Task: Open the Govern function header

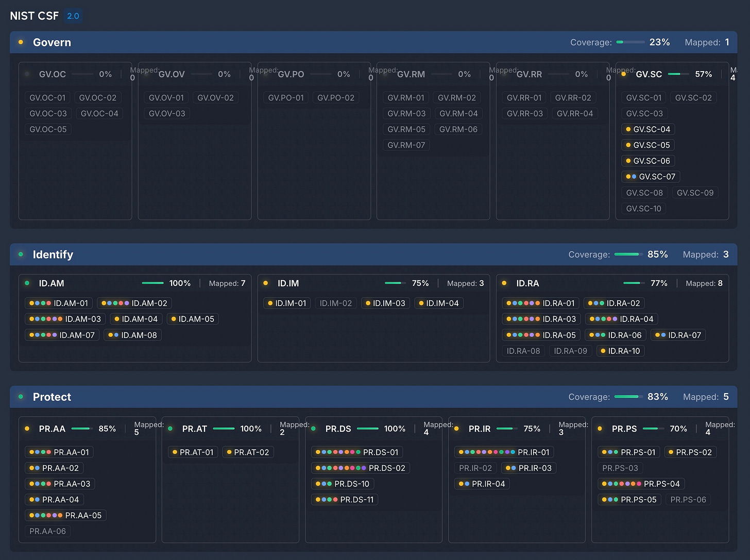Action: [x=373, y=42]
